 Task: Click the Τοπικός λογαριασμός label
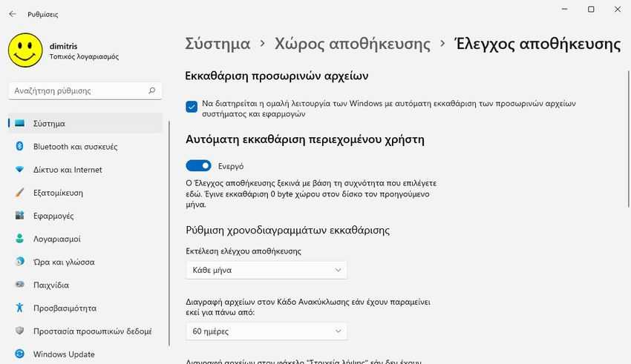pyautogui.click(x=84, y=56)
